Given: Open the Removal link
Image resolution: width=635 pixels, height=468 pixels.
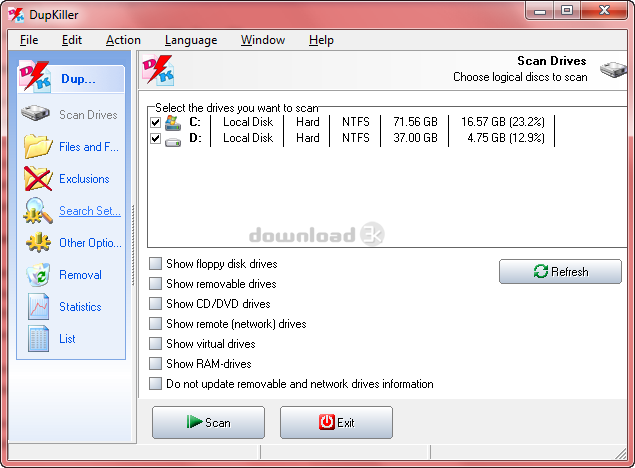Looking at the screenshot, I should (x=80, y=275).
